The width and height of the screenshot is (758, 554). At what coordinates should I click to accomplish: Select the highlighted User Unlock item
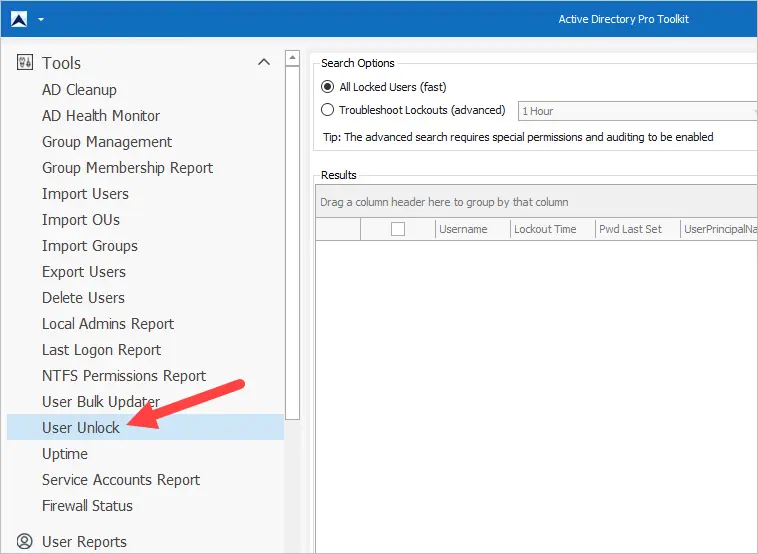pos(145,427)
